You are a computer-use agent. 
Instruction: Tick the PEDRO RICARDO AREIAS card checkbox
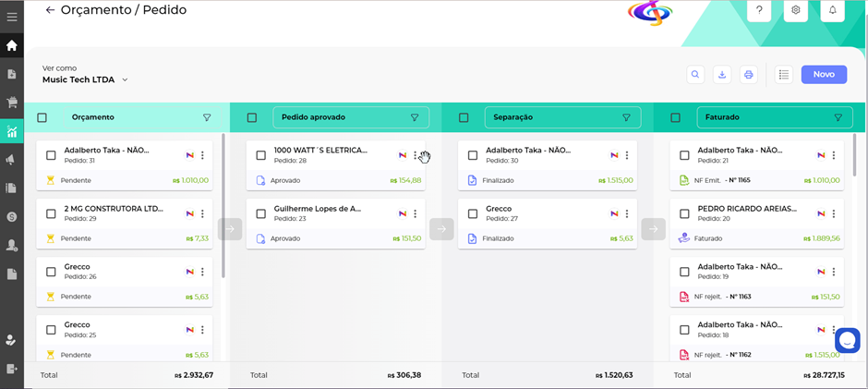tap(684, 213)
